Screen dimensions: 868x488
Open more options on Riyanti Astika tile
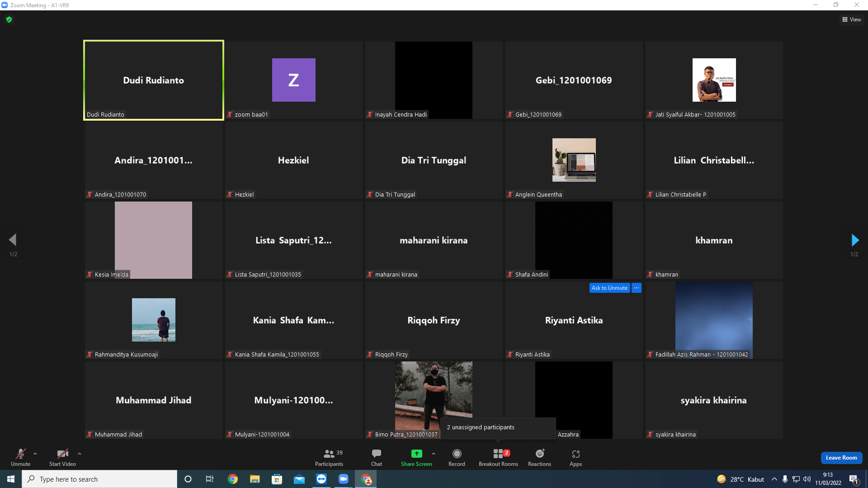tap(637, 288)
